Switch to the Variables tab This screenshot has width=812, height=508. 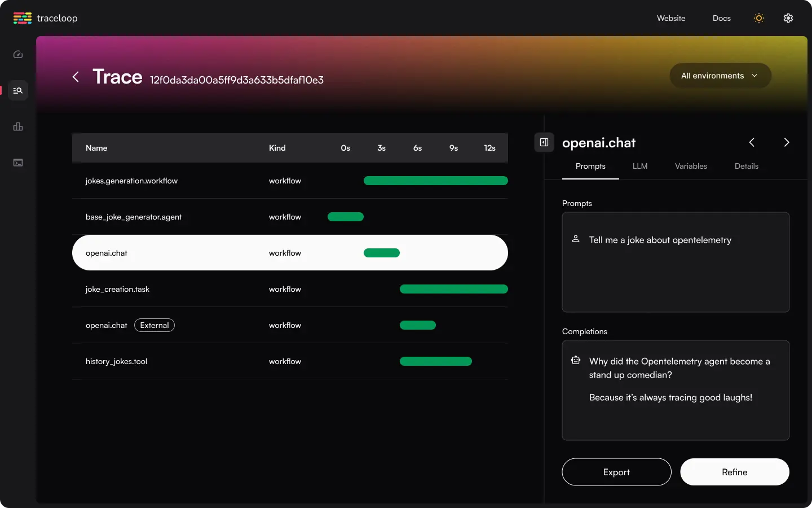pyautogui.click(x=691, y=166)
